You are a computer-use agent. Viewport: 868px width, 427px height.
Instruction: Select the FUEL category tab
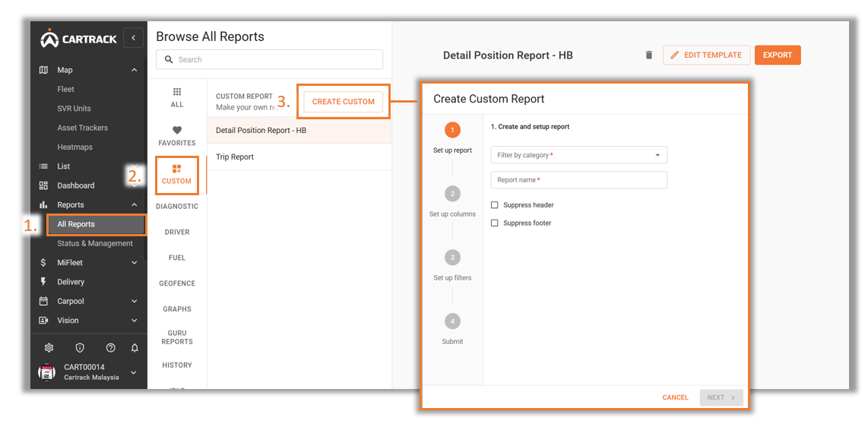[177, 258]
